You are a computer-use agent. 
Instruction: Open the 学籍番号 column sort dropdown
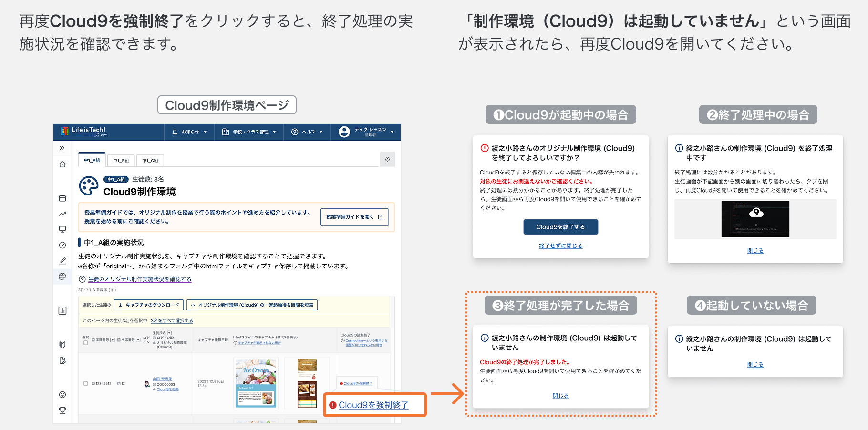tap(113, 340)
